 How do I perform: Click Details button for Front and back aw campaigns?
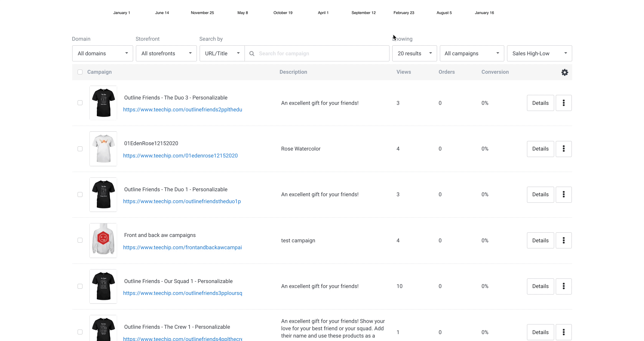[540, 240]
